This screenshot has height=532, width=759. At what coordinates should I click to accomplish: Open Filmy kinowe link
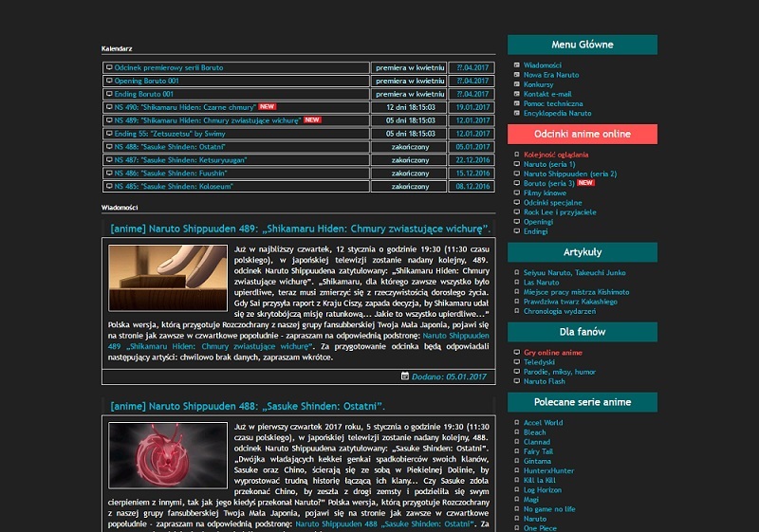pyautogui.click(x=545, y=193)
